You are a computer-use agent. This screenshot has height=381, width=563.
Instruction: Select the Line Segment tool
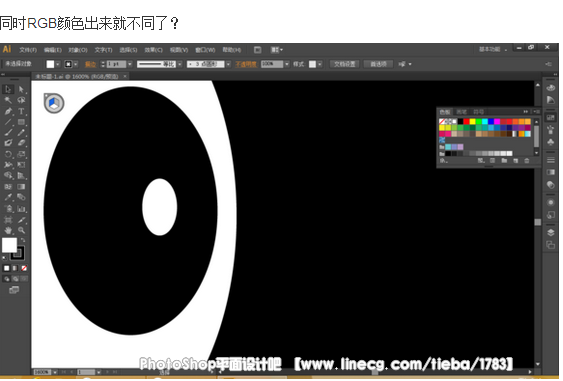(x=8, y=122)
